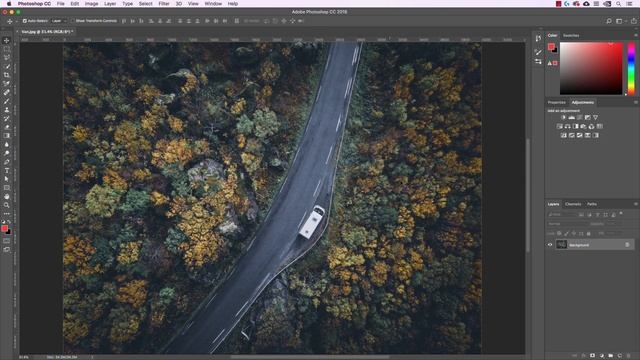The image size is (640, 360).
Task: Delete layer using trash icon
Action: (x=629, y=356)
